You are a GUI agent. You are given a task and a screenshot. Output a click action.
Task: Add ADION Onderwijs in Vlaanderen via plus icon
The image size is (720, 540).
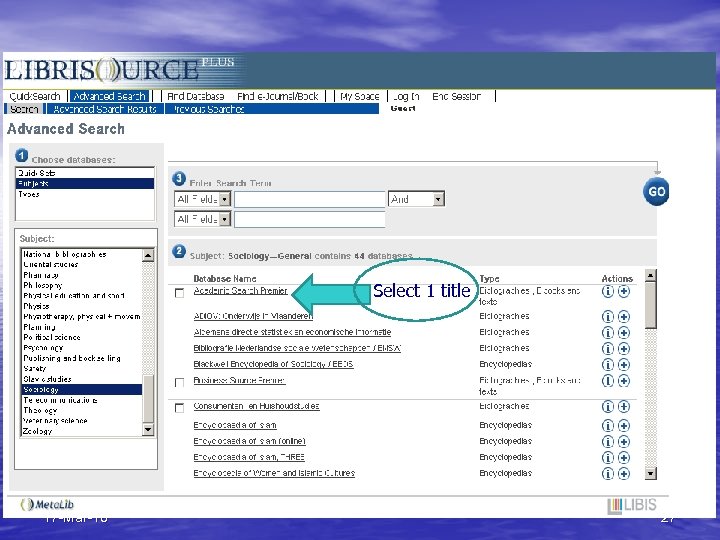click(x=624, y=316)
